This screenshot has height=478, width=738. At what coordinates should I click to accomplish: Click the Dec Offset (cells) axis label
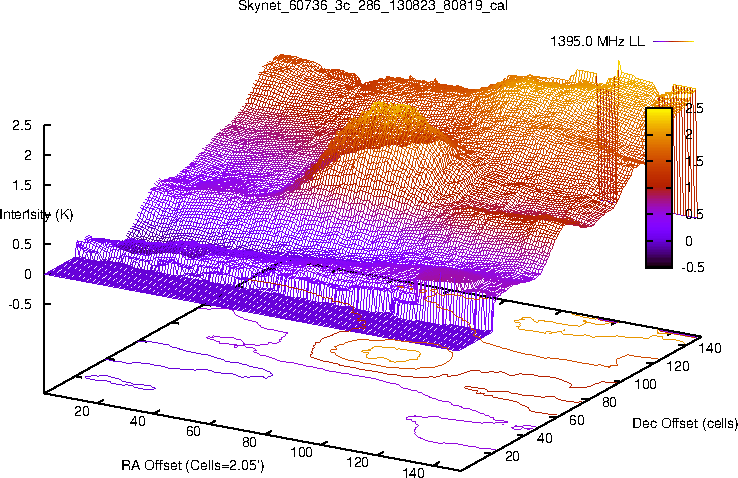tap(685, 423)
